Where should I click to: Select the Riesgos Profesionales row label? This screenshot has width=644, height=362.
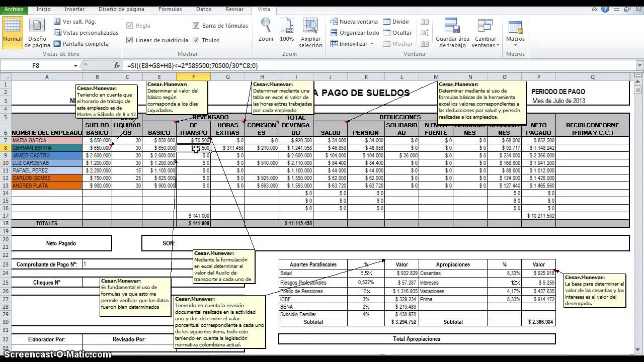(313, 283)
